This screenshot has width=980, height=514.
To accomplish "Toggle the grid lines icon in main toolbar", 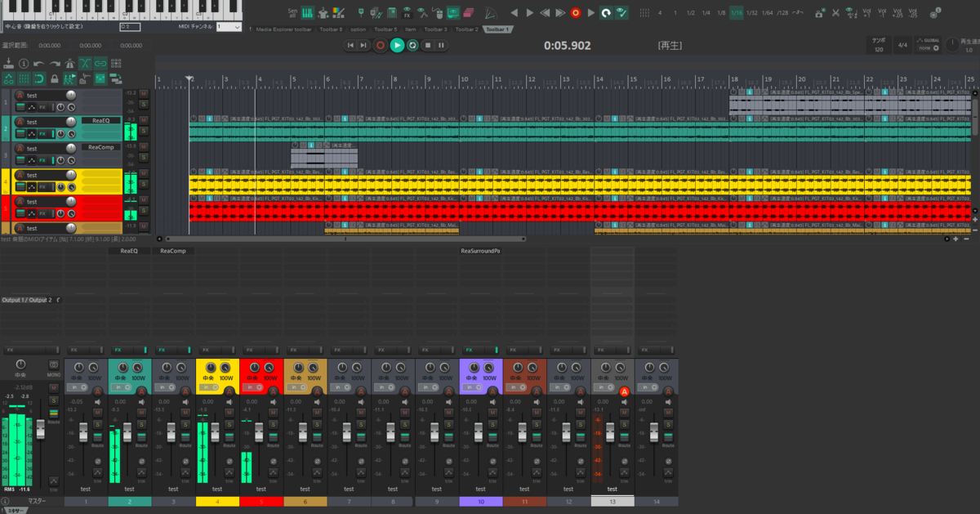I will tap(24, 78).
